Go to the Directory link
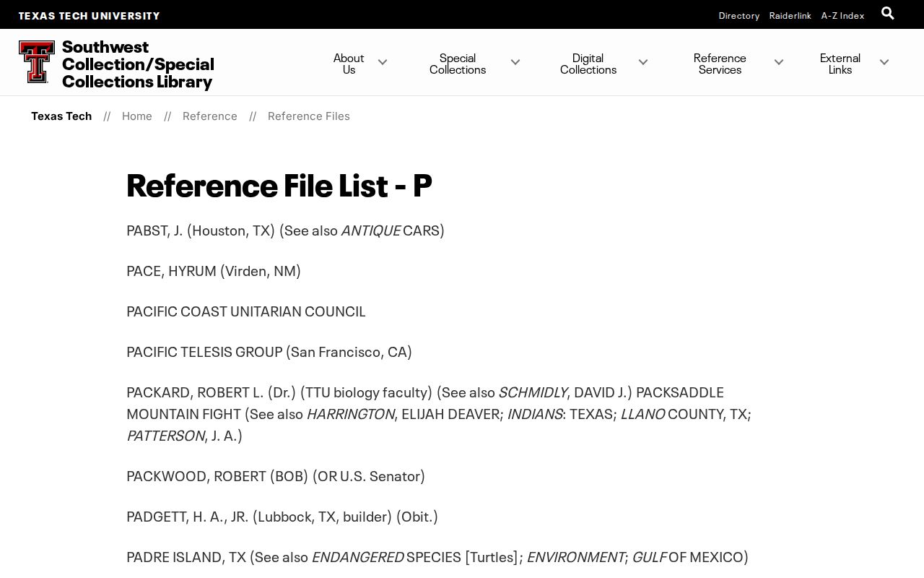Viewport: 924px width, 578px height. tap(739, 15)
